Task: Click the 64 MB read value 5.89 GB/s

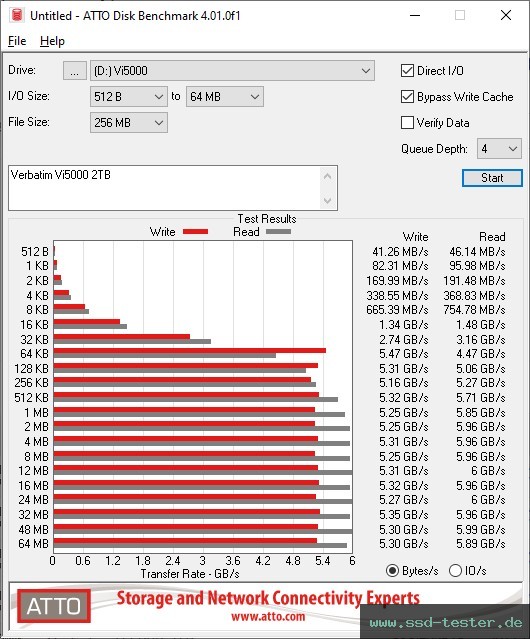Action: [x=481, y=544]
